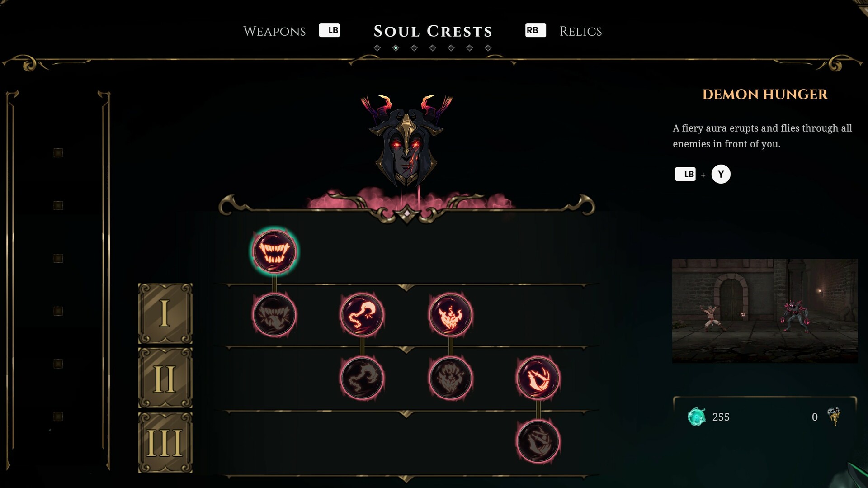Switch to the Weapons tab
Screen dimensions: 868x488
(x=274, y=31)
